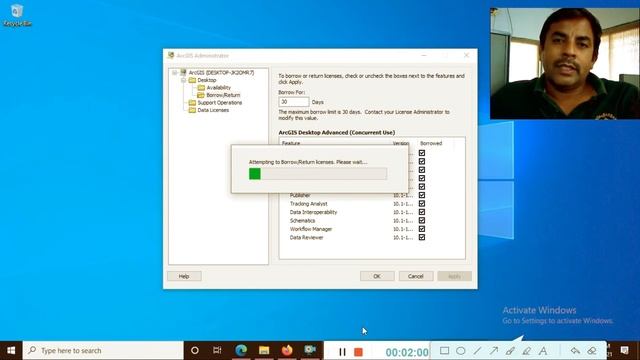Select the Support Operations tree item label
The image size is (640, 360).
(x=220, y=102)
